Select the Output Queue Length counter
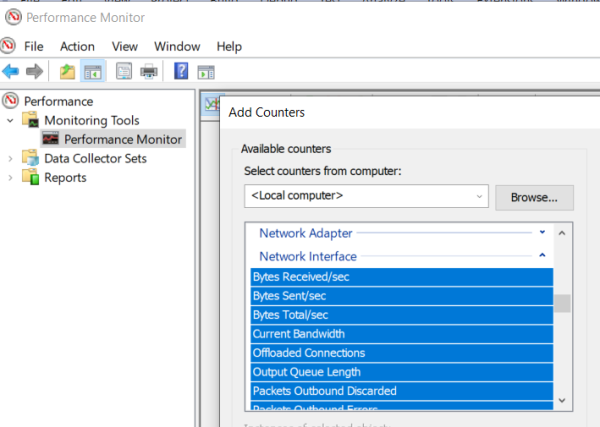The width and height of the screenshot is (600, 427). [x=402, y=372]
